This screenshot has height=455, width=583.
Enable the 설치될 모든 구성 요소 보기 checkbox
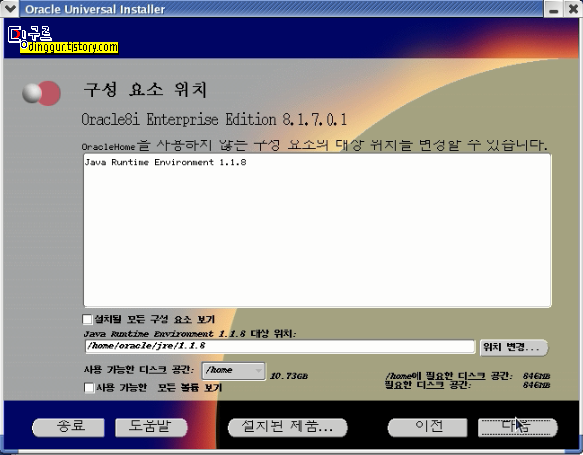pos(87,319)
